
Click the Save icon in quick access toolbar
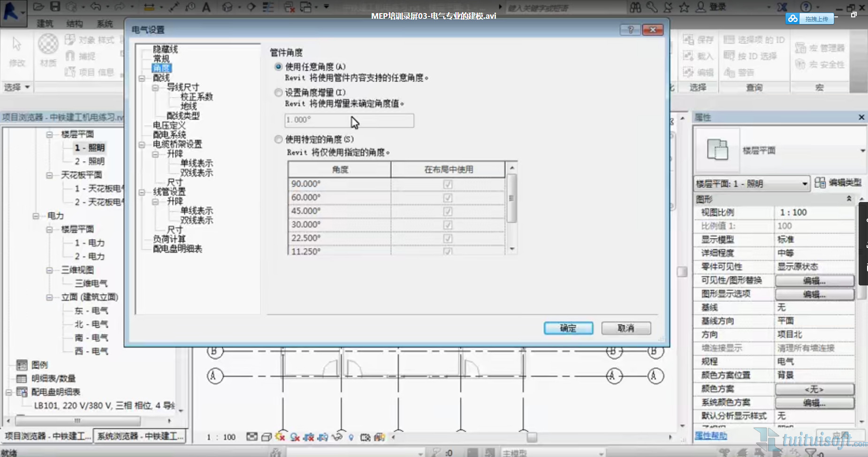pos(55,7)
